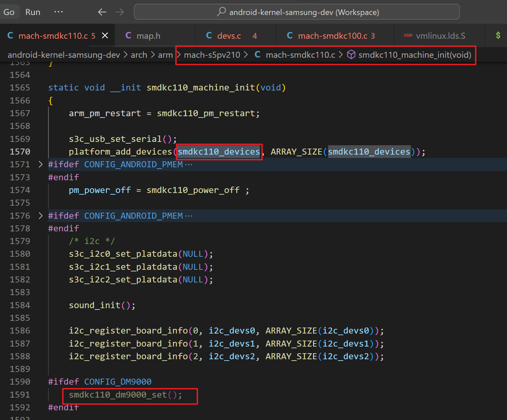Click smdkc110_power_off identifier
This screenshot has width=507, height=420.
(193, 190)
